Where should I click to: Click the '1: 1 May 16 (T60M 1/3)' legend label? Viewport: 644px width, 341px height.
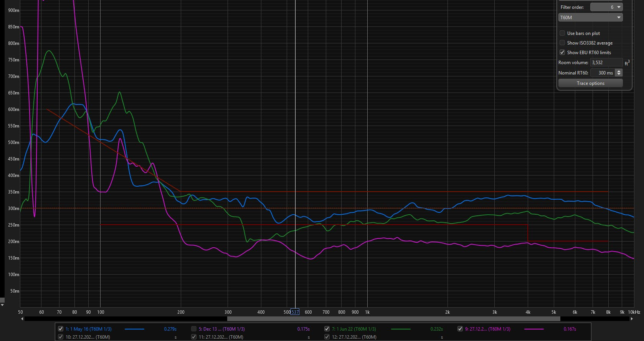(89, 329)
